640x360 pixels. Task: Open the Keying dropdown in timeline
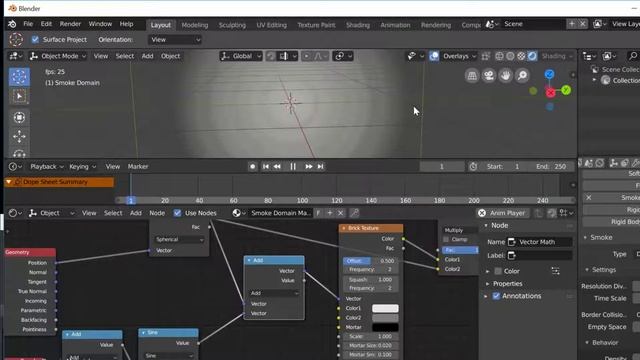pos(82,167)
